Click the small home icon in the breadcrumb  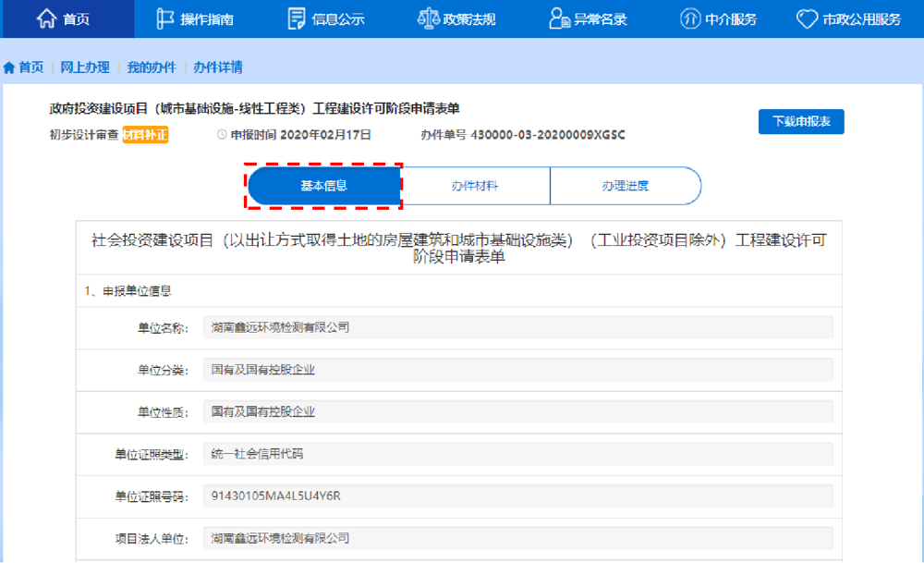pyautogui.click(x=9, y=67)
